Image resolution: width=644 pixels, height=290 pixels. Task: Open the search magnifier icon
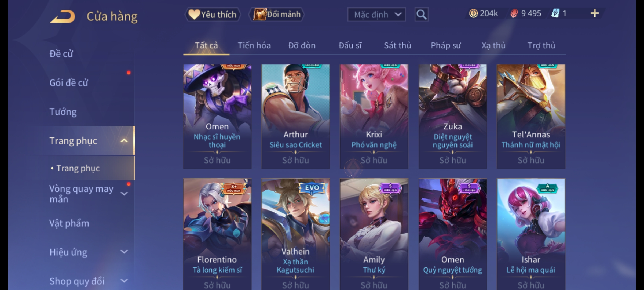click(x=421, y=15)
